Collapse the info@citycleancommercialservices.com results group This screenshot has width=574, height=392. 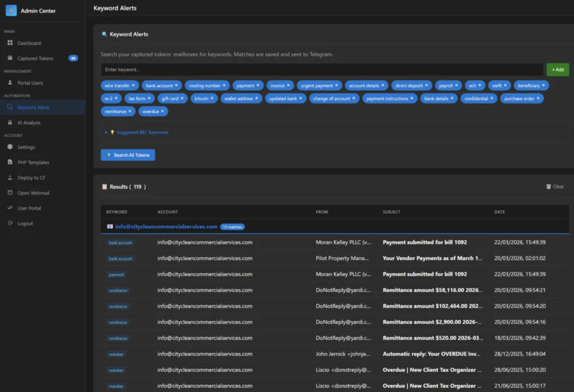point(166,227)
